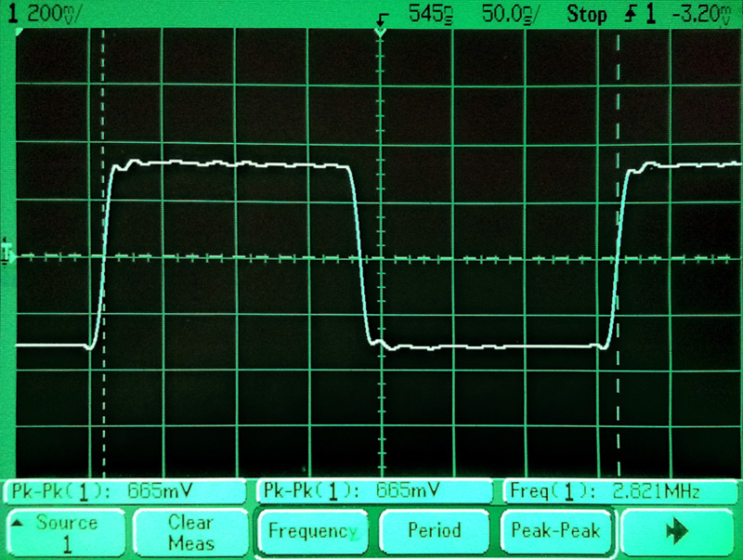Screen dimensions: 743x560
Task: Go to next softkey page arrow
Action: click(678, 531)
